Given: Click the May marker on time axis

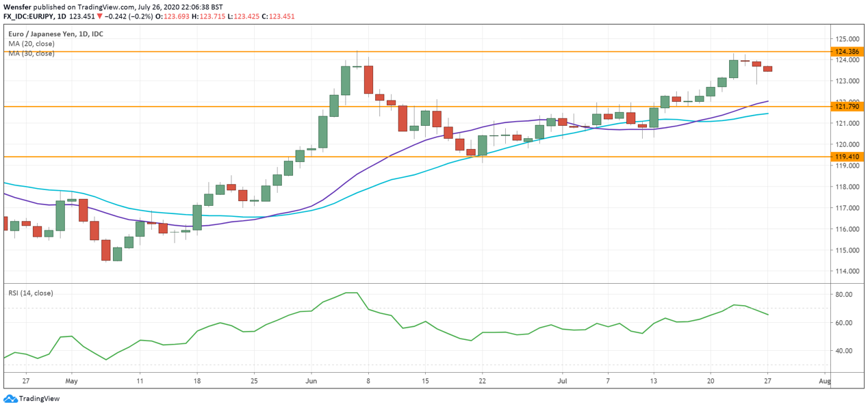Looking at the screenshot, I should click(x=71, y=382).
